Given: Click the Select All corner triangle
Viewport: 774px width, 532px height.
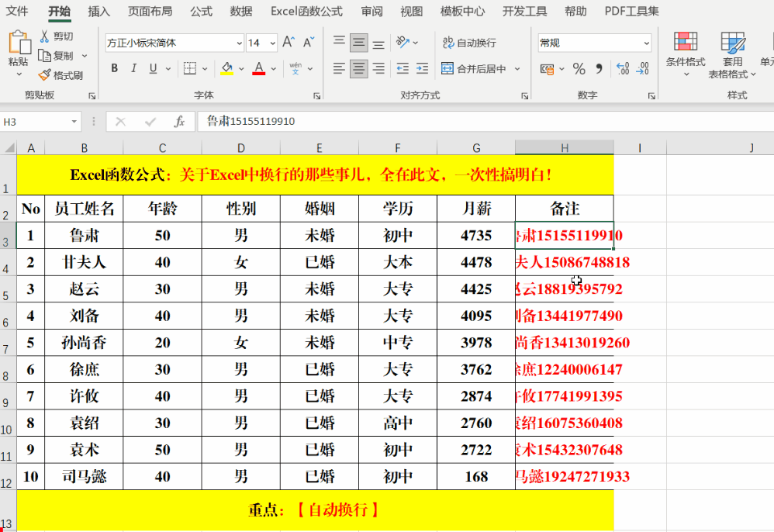Looking at the screenshot, I should point(9,147).
